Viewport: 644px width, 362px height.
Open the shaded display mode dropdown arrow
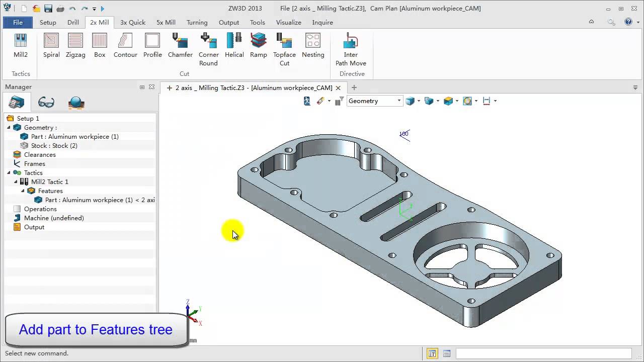coord(419,101)
